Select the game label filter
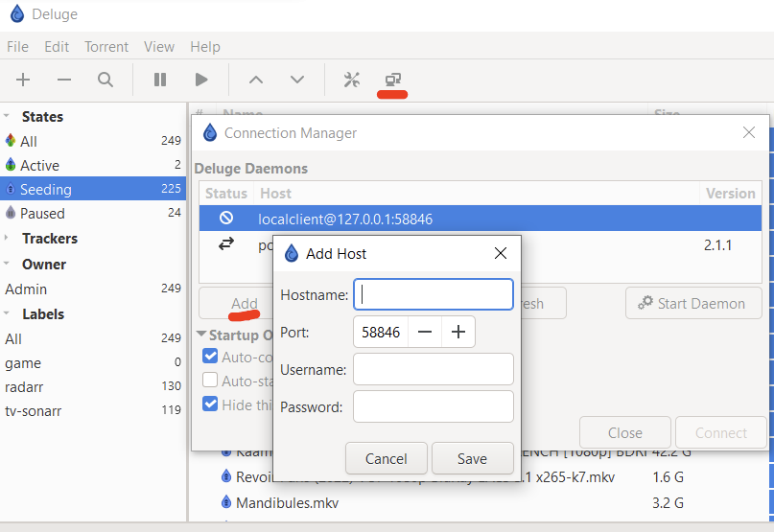This screenshot has height=532, width=774. coord(93,362)
